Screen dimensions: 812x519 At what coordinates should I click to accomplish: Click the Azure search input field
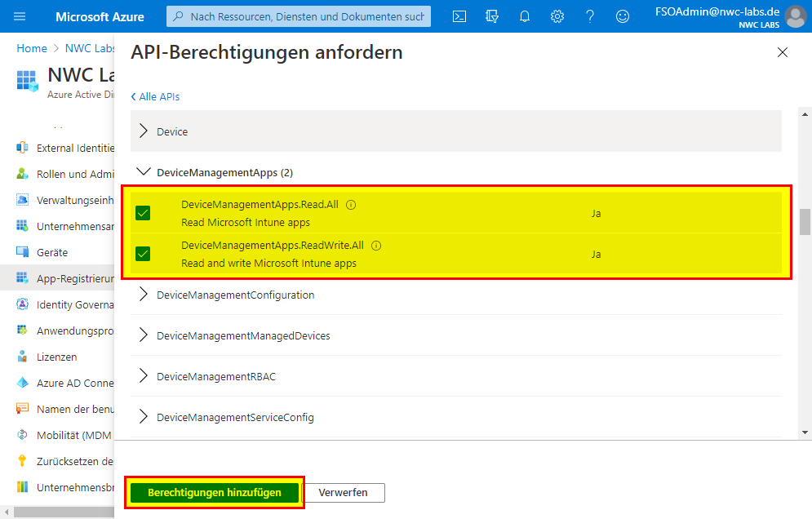click(306, 16)
